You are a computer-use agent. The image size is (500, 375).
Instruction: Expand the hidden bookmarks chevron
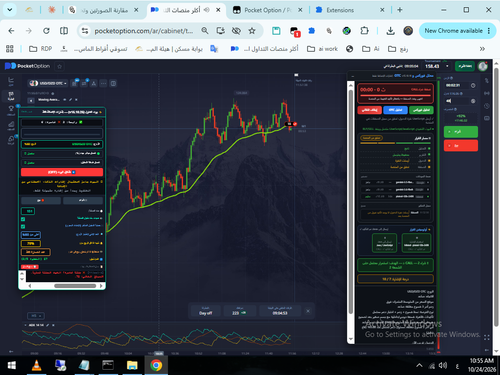[482, 49]
